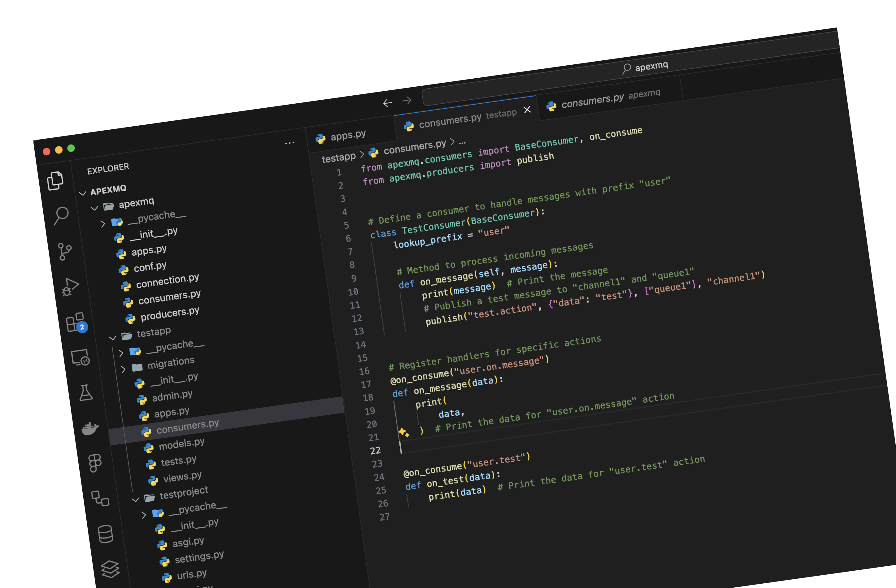Open the Explorer view icon
This screenshot has width=896, height=588.
55,181
